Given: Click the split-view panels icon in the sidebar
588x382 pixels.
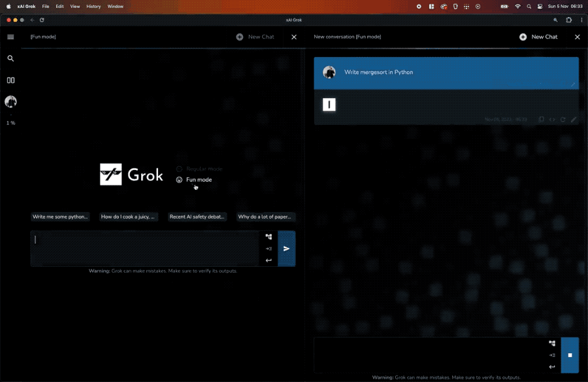Looking at the screenshot, I should click(x=10, y=80).
